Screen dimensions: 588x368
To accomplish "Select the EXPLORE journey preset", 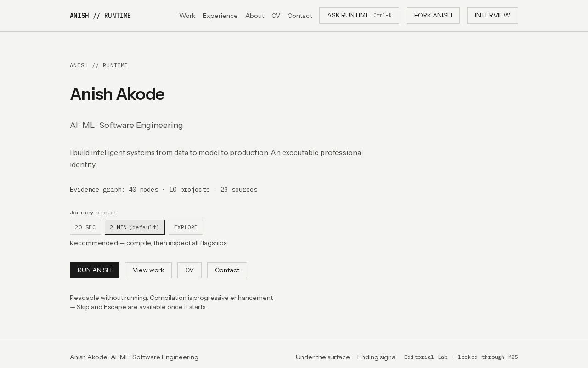I will pos(186,227).
